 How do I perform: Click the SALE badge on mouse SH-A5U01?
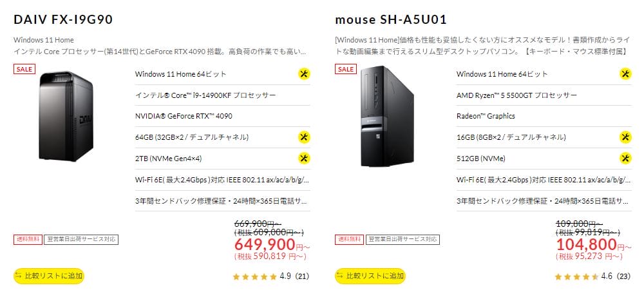[345, 69]
